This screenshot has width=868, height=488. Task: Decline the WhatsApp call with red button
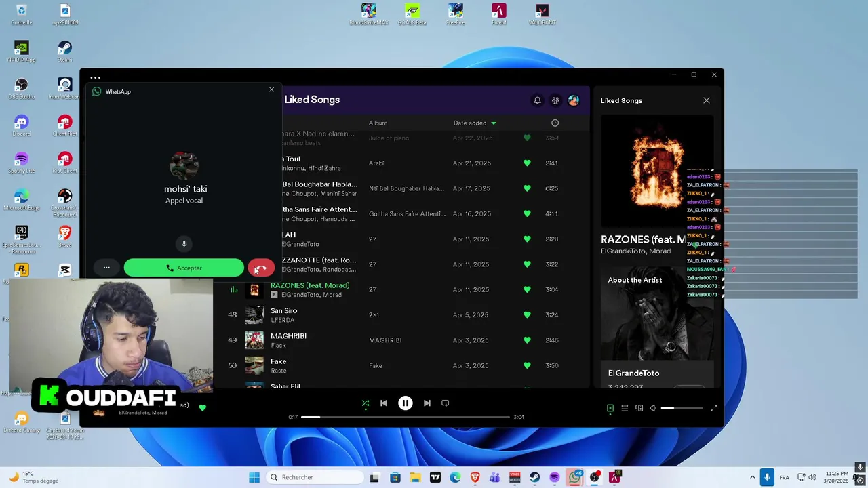(x=261, y=268)
